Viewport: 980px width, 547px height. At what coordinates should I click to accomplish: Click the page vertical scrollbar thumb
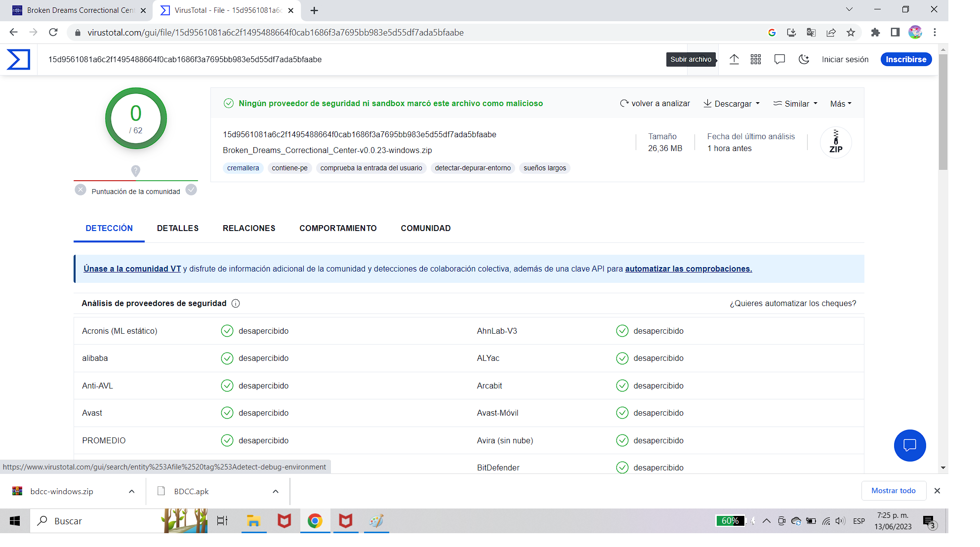pyautogui.click(x=943, y=112)
